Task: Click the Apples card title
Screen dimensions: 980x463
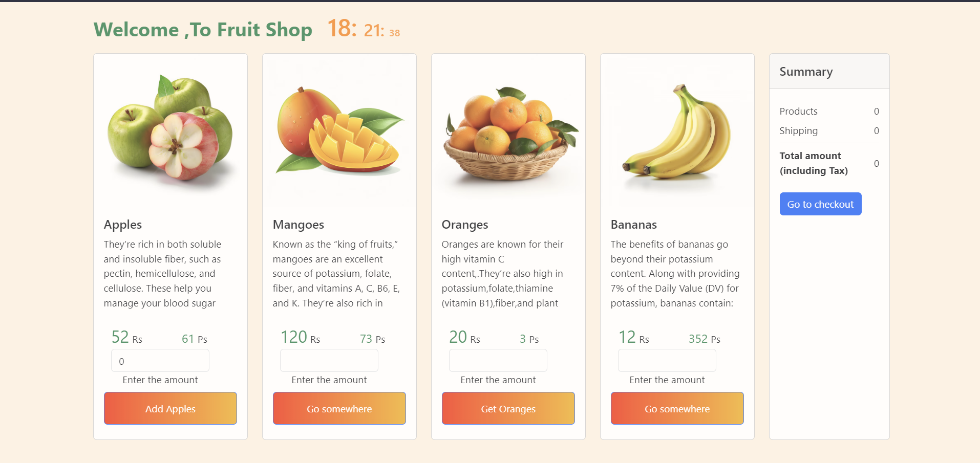Action: (x=123, y=225)
